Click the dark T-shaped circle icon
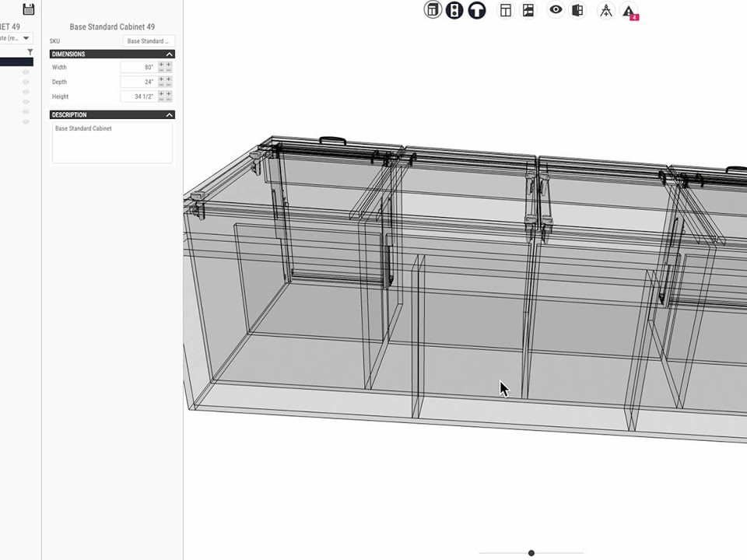The image size is (747, 560). coord(476,10)
